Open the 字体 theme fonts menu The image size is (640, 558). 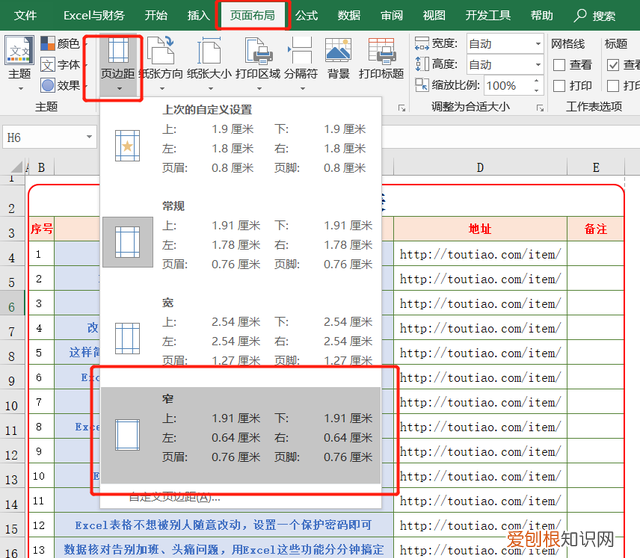coord(60,64)
